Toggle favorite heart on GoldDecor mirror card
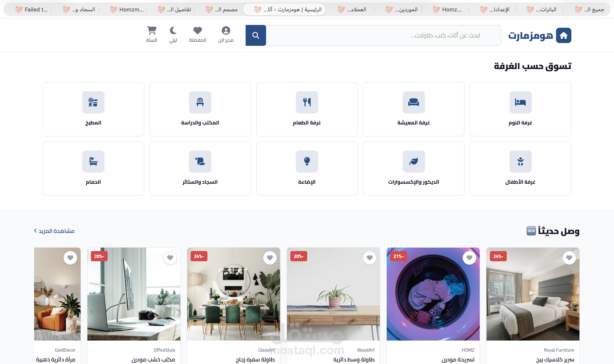 (x=70, y=257)
